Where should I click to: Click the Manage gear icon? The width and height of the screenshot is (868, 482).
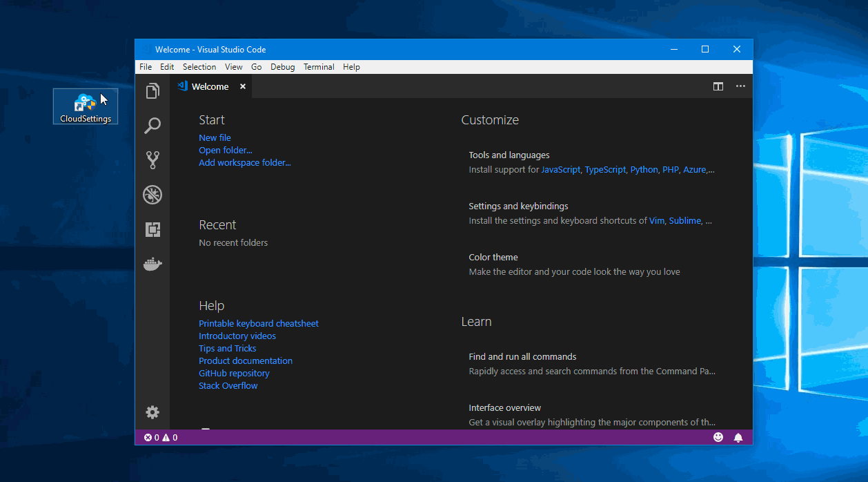[x=152, y=412]
